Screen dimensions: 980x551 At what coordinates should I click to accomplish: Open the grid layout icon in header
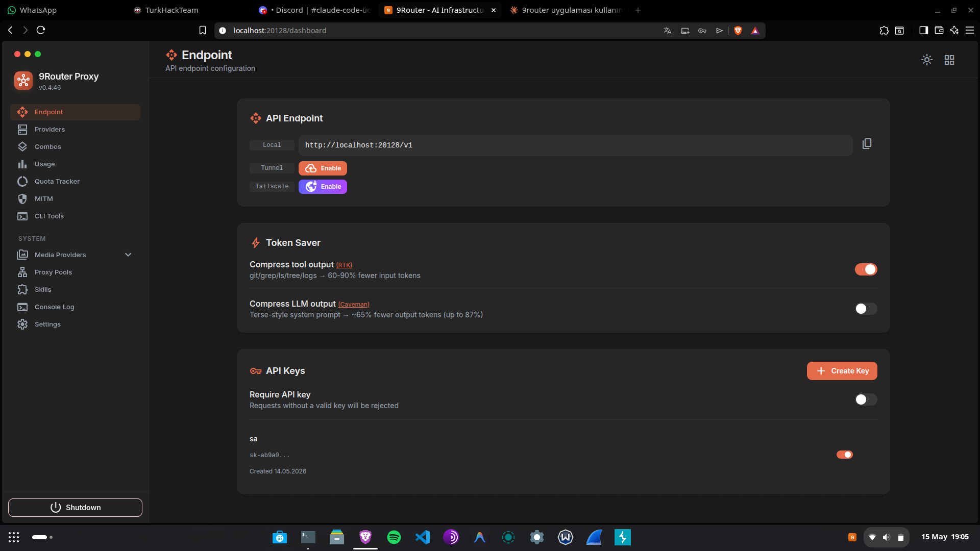click(949, 60)
